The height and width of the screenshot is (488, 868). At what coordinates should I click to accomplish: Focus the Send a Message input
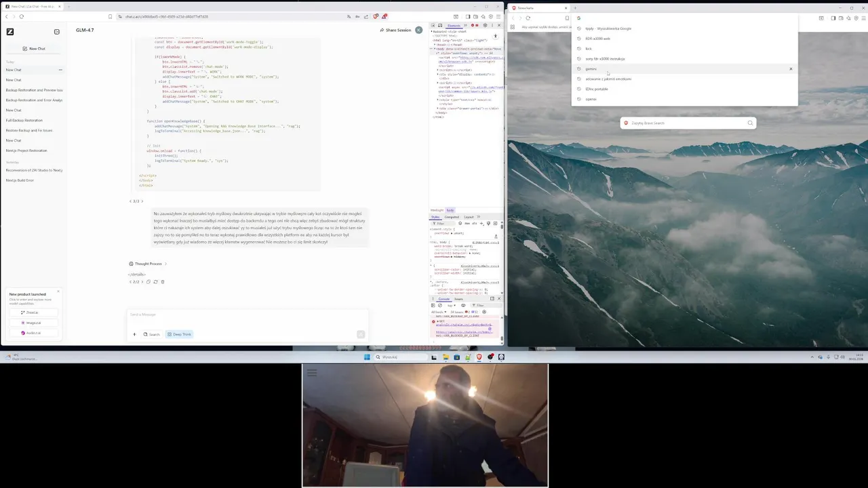click(248, 314)
